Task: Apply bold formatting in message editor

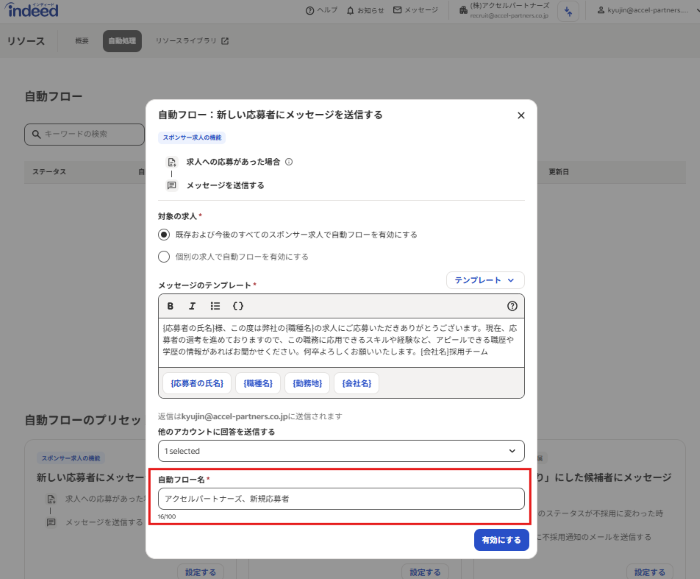Action: point(170,306)
